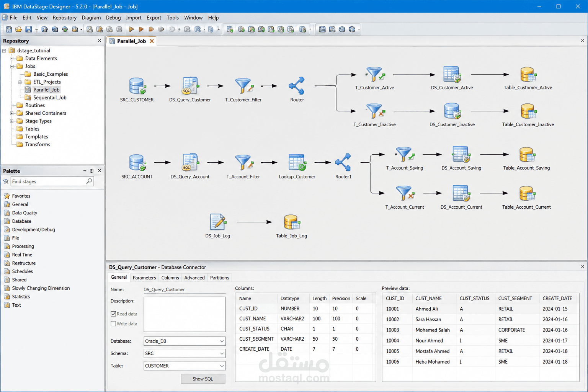Select the SRC_CUSTOMER database stage icon

(137, 86)
